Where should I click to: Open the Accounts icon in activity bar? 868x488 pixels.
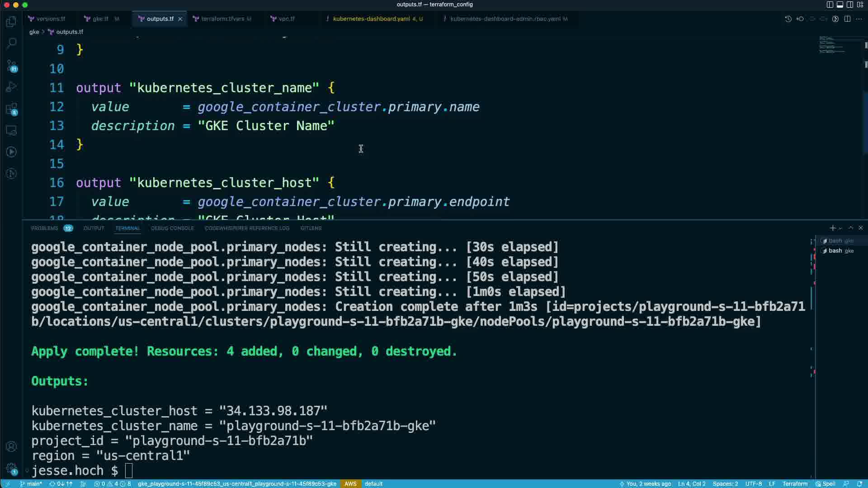point(11,446)
